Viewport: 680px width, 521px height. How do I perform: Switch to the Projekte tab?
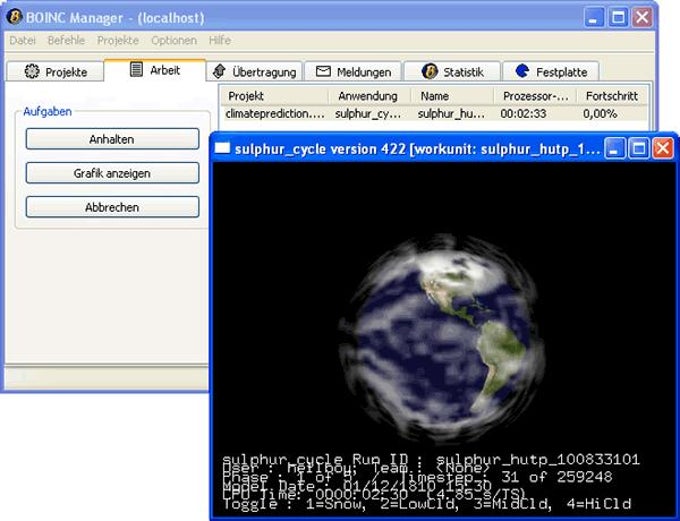pos(55,72)
